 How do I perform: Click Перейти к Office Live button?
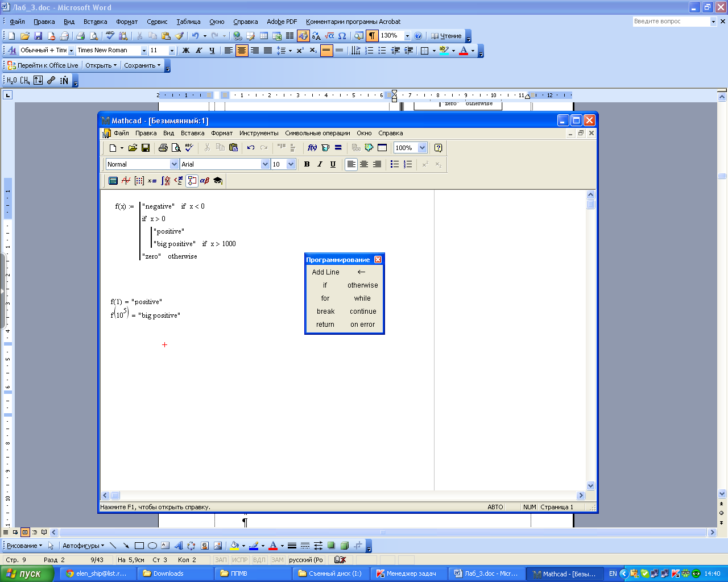click(43, 65)
